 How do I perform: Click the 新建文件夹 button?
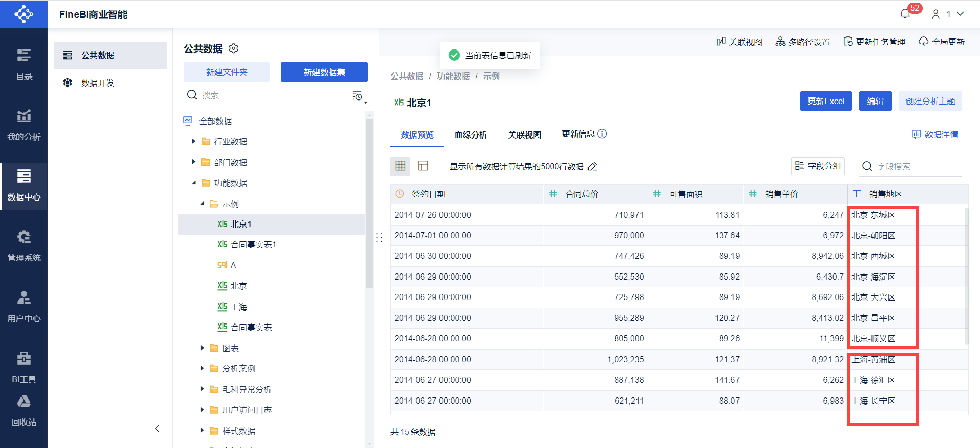[x=227, y=72]
